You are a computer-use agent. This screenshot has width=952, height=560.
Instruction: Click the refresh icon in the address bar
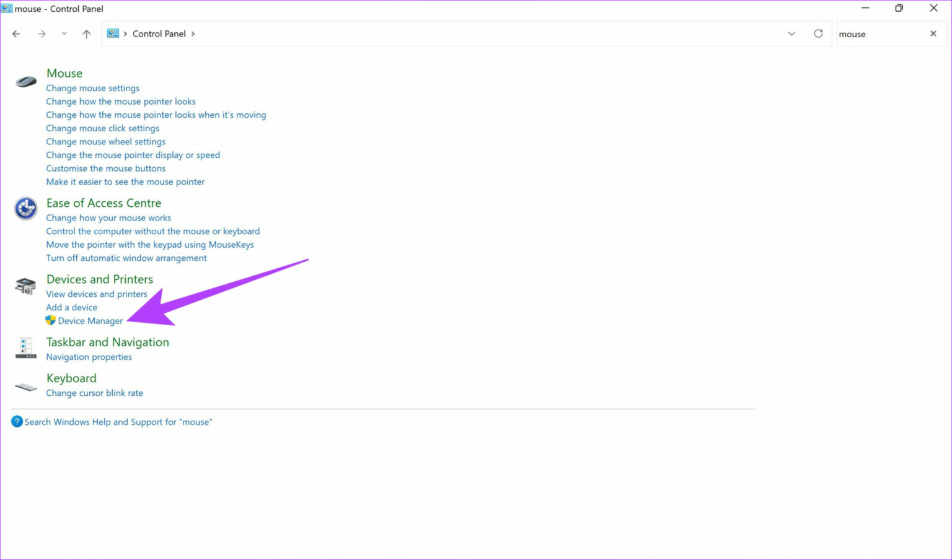pyautogui.click(x=818, y=33)
